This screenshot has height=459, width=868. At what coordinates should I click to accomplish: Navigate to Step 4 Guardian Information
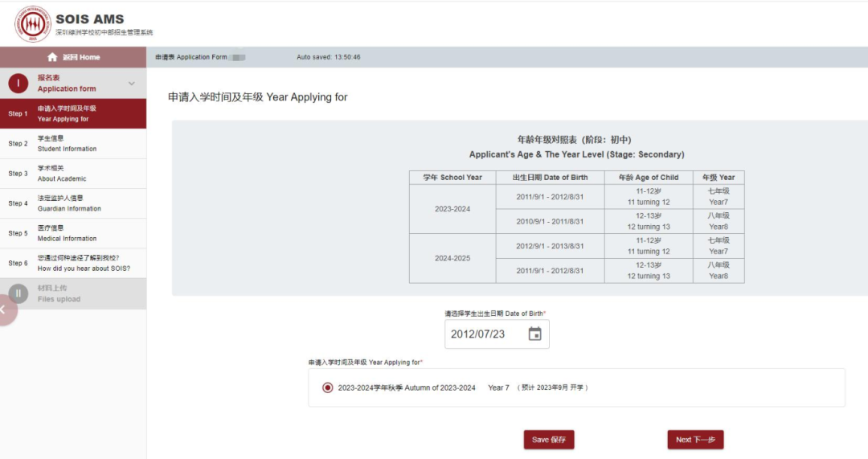72,203
